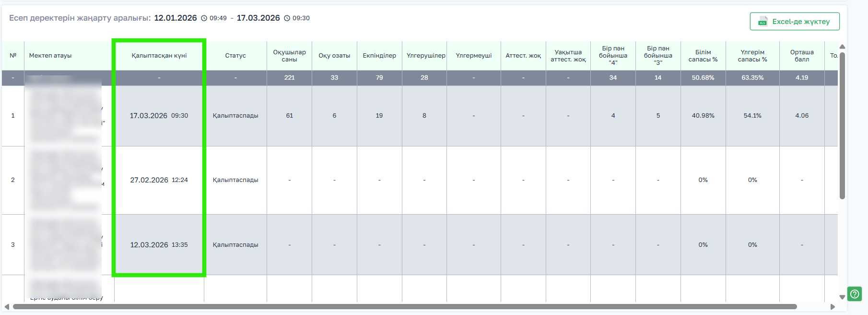Click the Қалыптаспады status in row 1

pyautogui.click(x=235, y=116)
